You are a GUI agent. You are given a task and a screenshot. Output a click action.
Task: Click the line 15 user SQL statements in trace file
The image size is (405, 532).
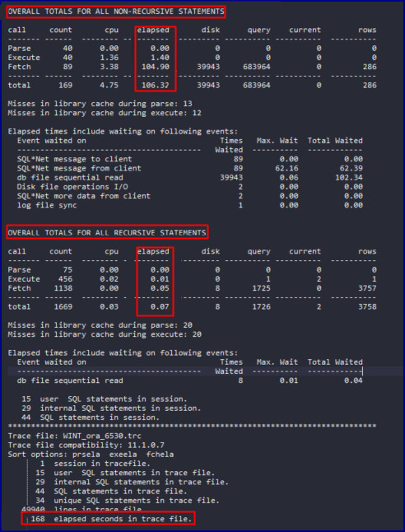click(x=125, y=473)
